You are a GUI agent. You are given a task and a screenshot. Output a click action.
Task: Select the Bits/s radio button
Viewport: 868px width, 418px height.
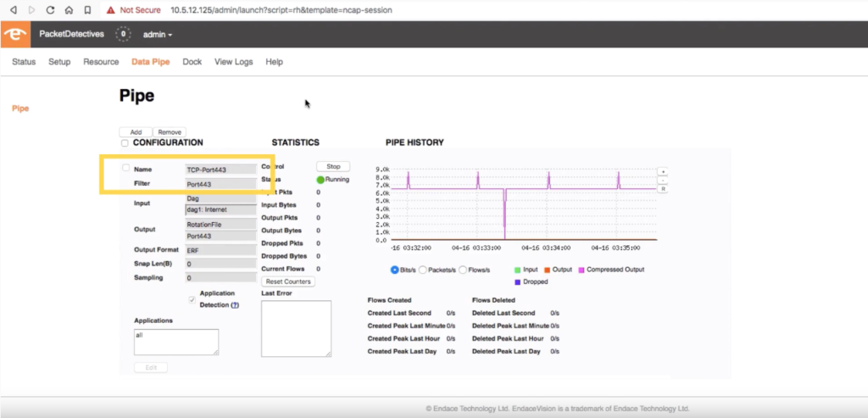395,270
